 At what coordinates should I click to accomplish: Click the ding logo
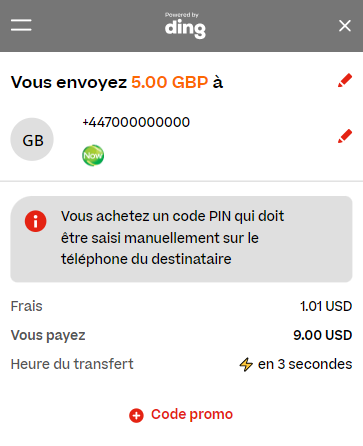click(185, 26)
